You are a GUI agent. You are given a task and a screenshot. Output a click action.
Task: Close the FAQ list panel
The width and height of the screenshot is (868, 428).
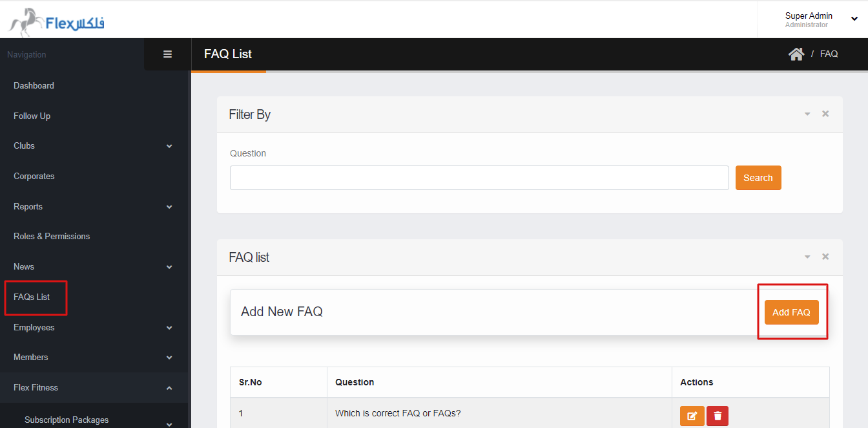tap(825, 257)
